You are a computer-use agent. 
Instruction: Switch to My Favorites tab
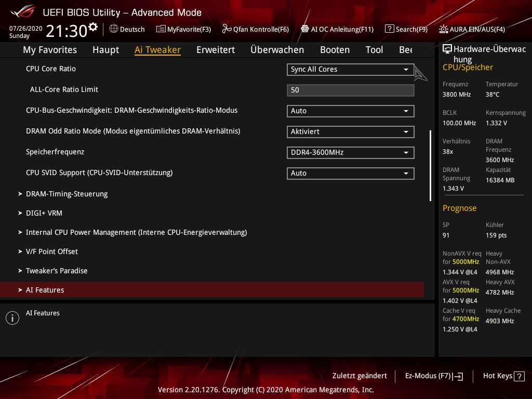coord(50,50)
